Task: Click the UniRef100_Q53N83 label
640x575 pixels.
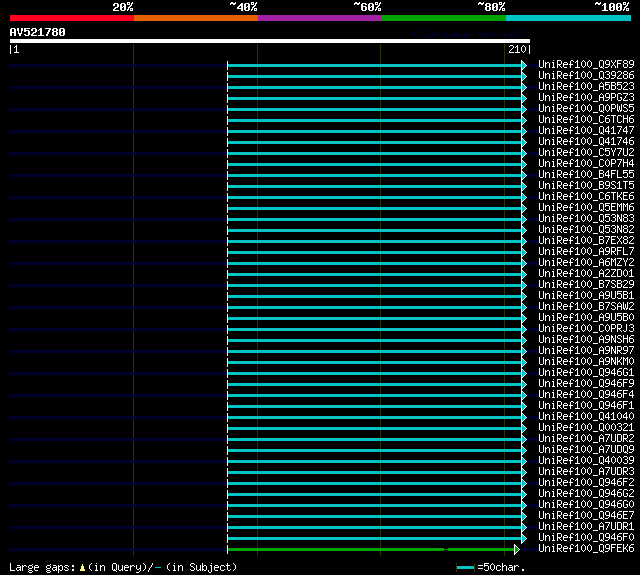Action: click(x=586, y=219)
